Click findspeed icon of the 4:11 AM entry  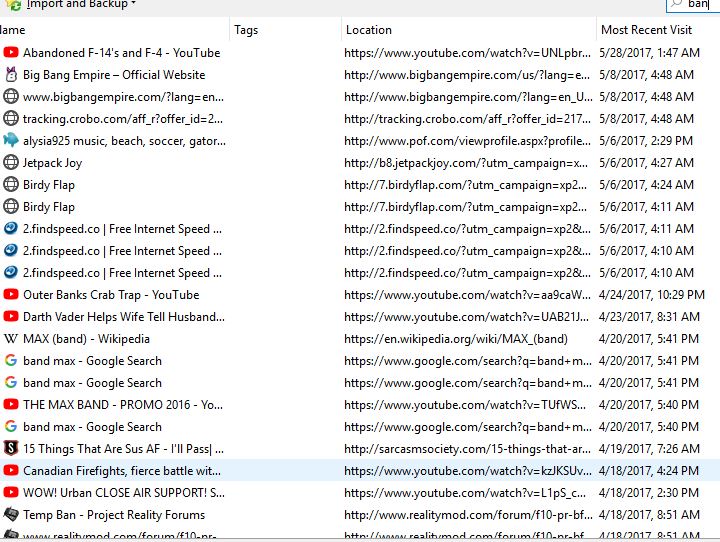(11, 228)
